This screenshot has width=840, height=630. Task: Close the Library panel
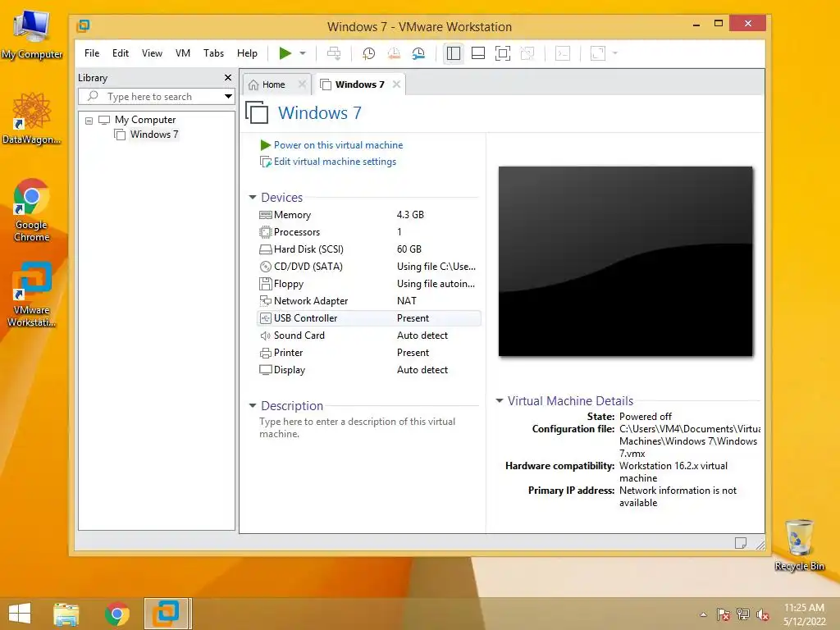click(228, 78)
